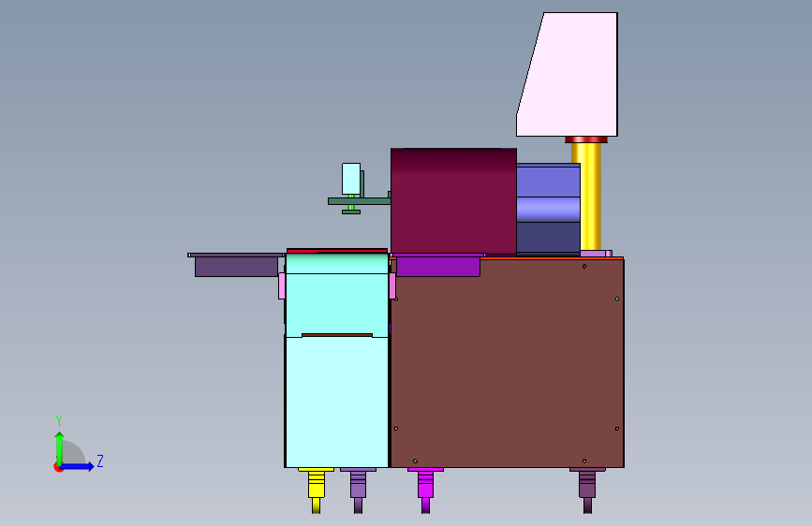The image size is (812, 526).
Task: Select the dark plum leveling foot at right
Action: (587, 489)
